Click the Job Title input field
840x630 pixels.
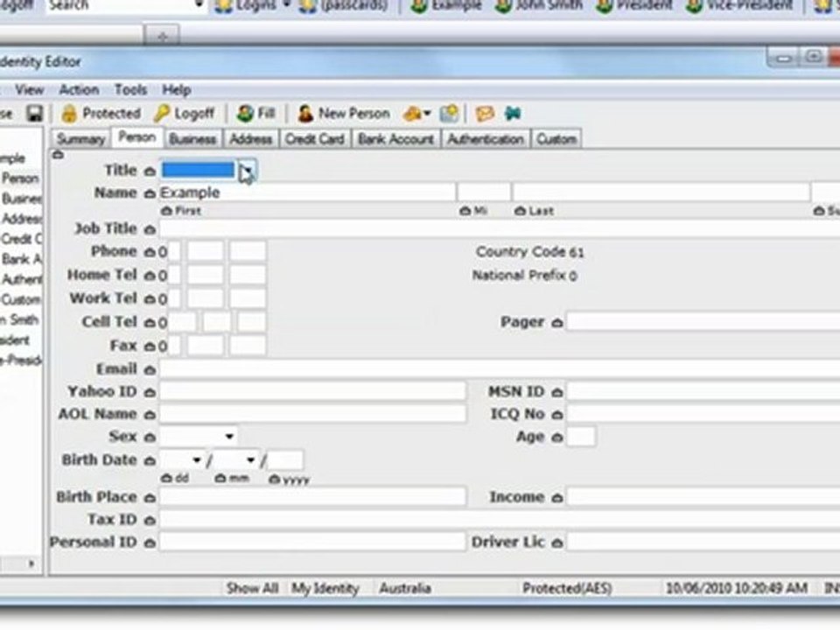500,229
